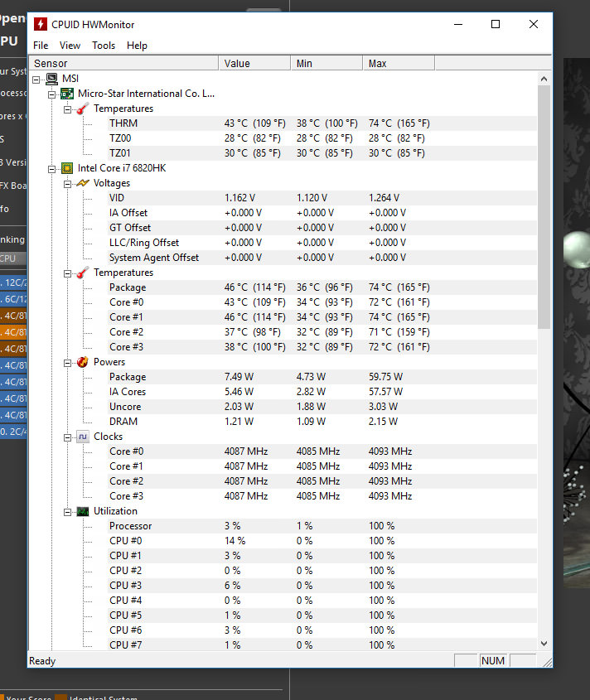Maximize the HWMonitor window
Screen dimensions: 590x700
496,24
